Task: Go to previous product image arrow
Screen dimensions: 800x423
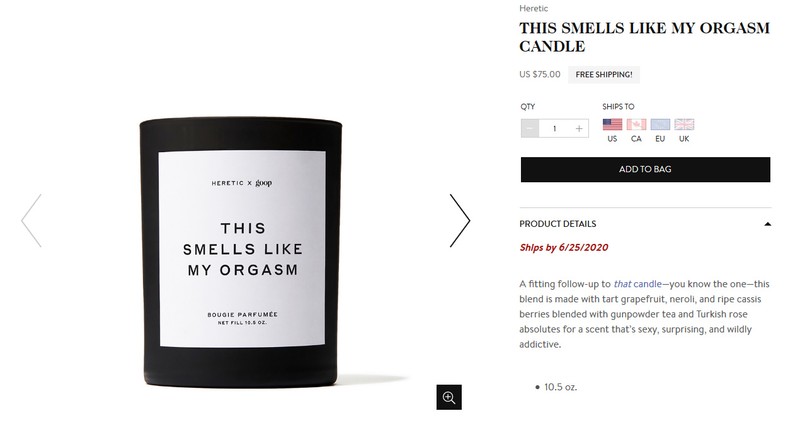Action: coord(31,220)
